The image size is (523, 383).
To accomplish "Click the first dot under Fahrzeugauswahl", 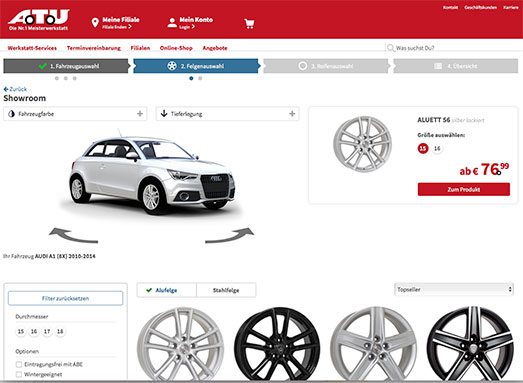I will tap(57, 78).
